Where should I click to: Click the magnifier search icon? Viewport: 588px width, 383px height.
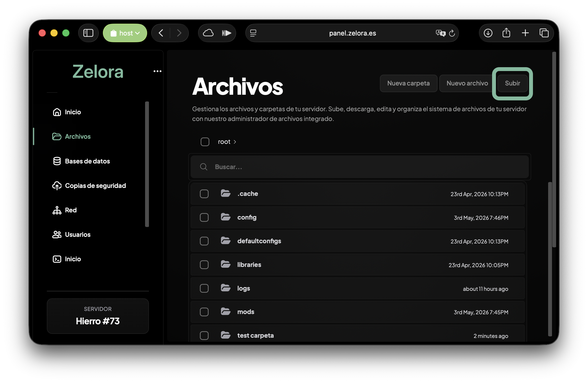203,167
